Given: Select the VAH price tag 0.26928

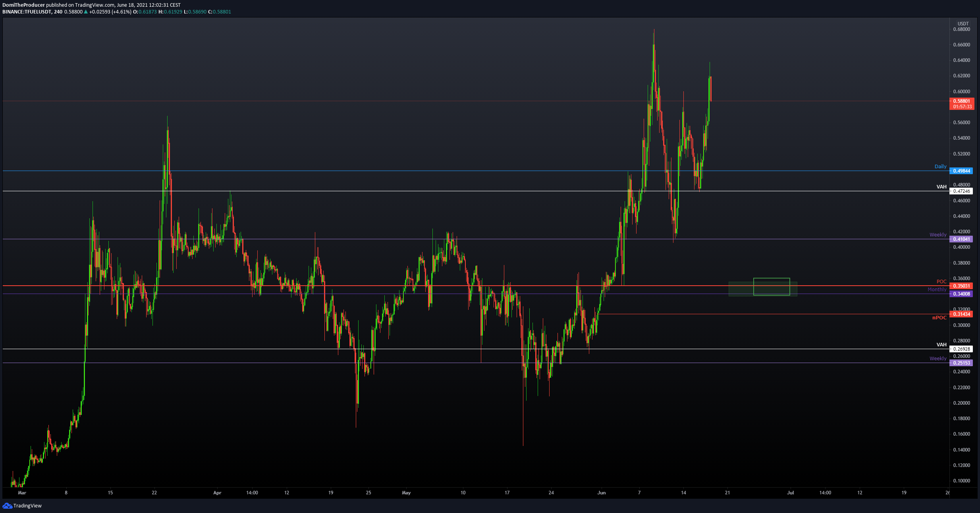Looking at the screenshot, I should coord(961,349).
